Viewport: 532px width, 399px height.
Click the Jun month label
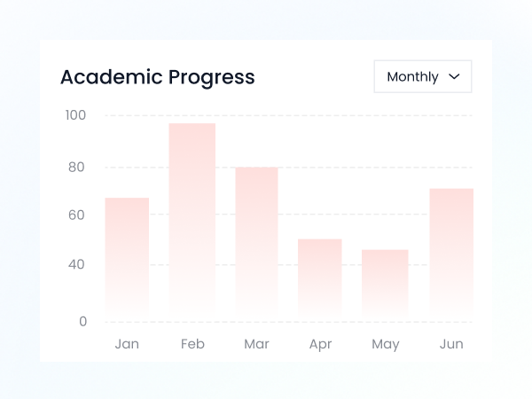[x=451, y=344]
